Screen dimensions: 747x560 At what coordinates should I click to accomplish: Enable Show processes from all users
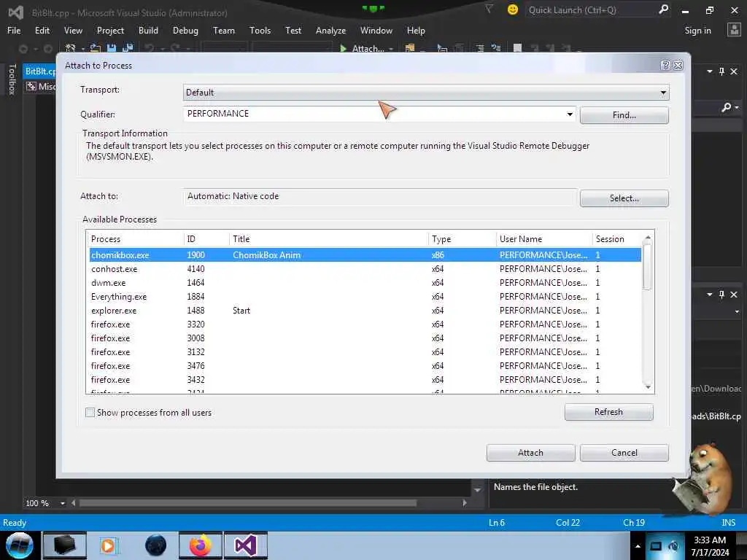pos(90,413)
